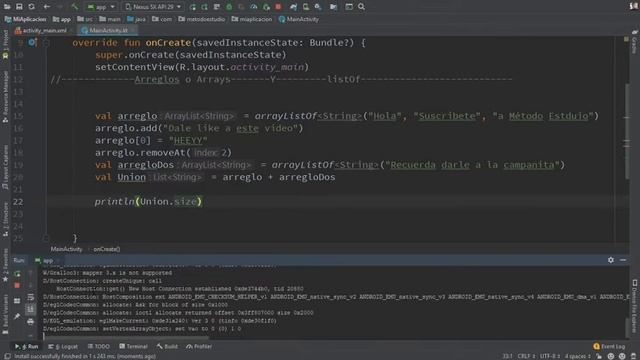
Task: Click the metodoestudio breadcrumb
Action: tap(202, 19)
